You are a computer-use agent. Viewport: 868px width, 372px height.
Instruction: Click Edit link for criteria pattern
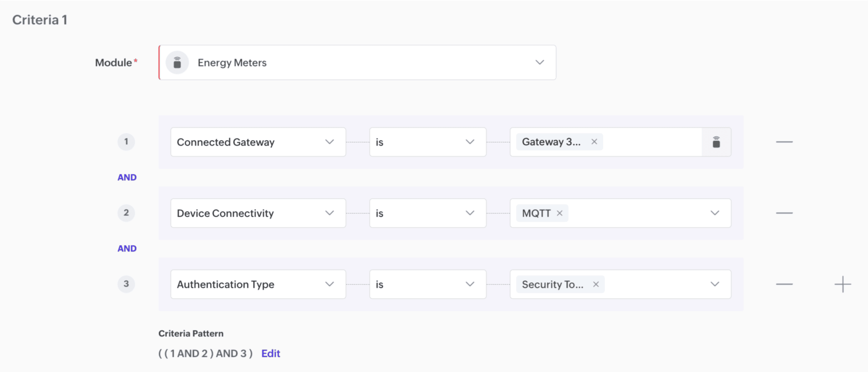(270, 354)
